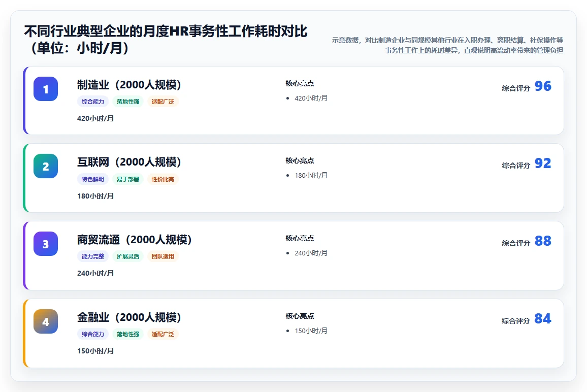Click the 适配广泛 tag in 制造业 card
The height and width of the screenshot is (392, 587).
163,102
